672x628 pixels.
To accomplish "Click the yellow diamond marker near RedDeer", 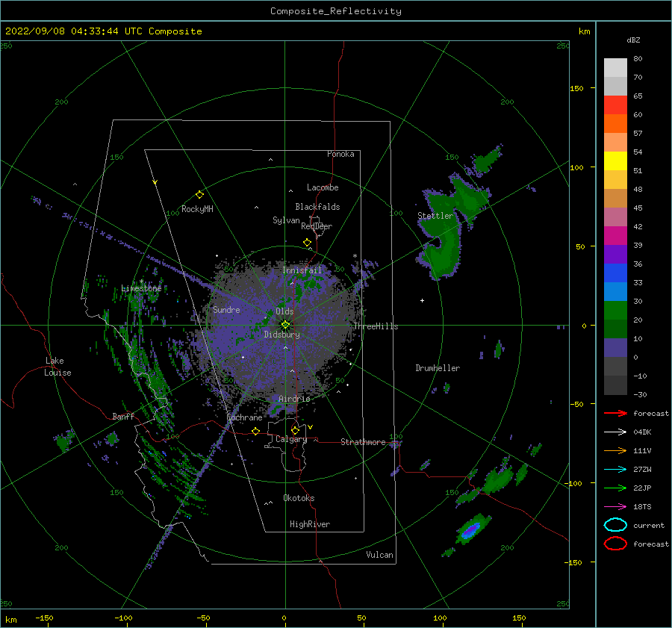I will click(x=308, y=243).
